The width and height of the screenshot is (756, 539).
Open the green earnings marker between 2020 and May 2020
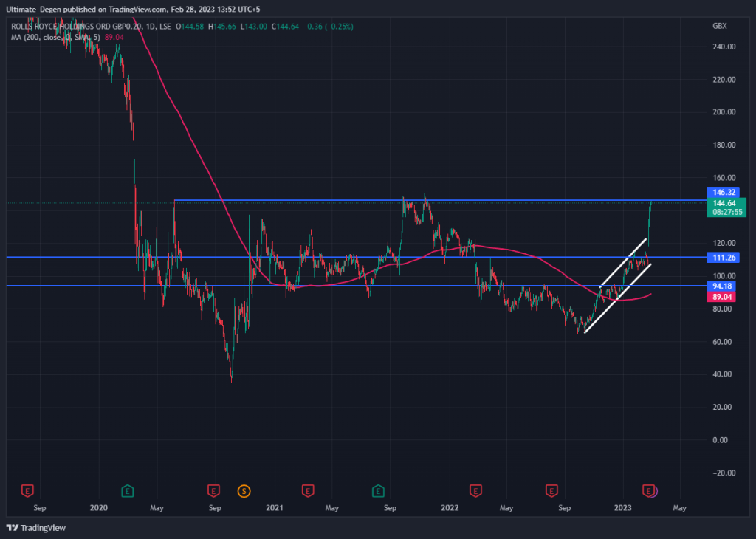127,491
